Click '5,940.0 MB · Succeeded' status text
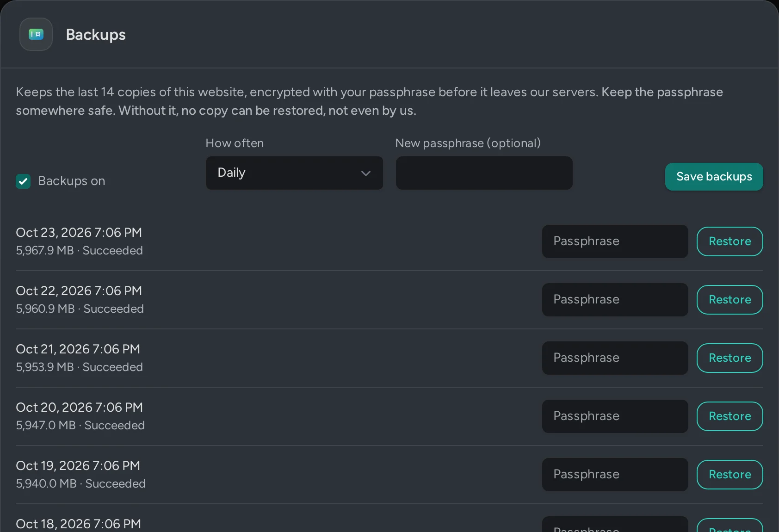 click(81, 483)
